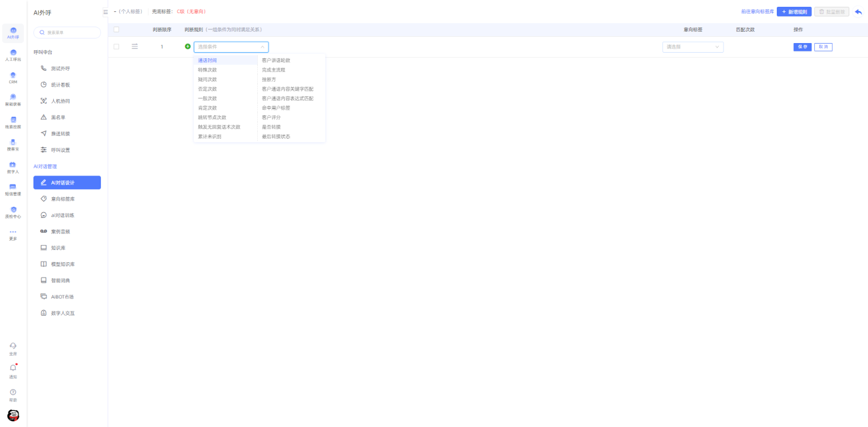Click the 新增规则 button
Image resolution: width=868 pixels, height=427 pixels.
click(794, 12)
